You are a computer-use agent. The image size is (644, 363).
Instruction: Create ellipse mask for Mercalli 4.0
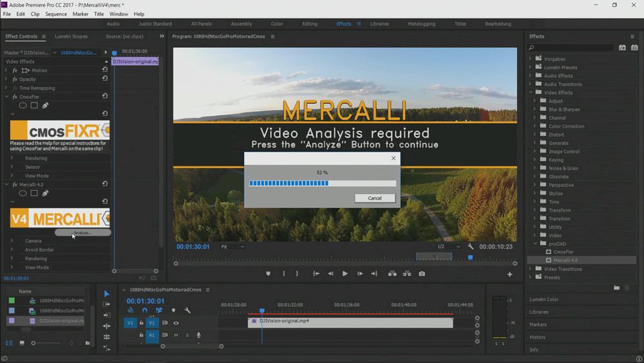point(23,193)
